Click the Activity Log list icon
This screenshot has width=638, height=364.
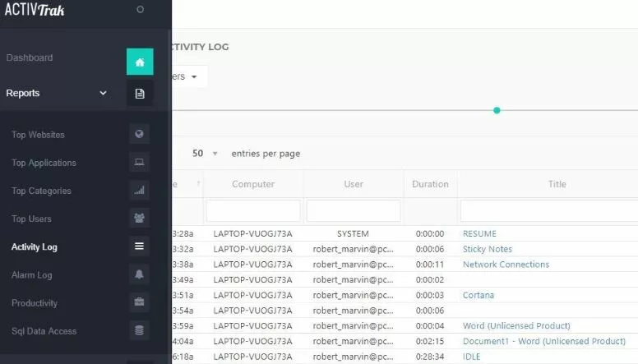point(139,247)
